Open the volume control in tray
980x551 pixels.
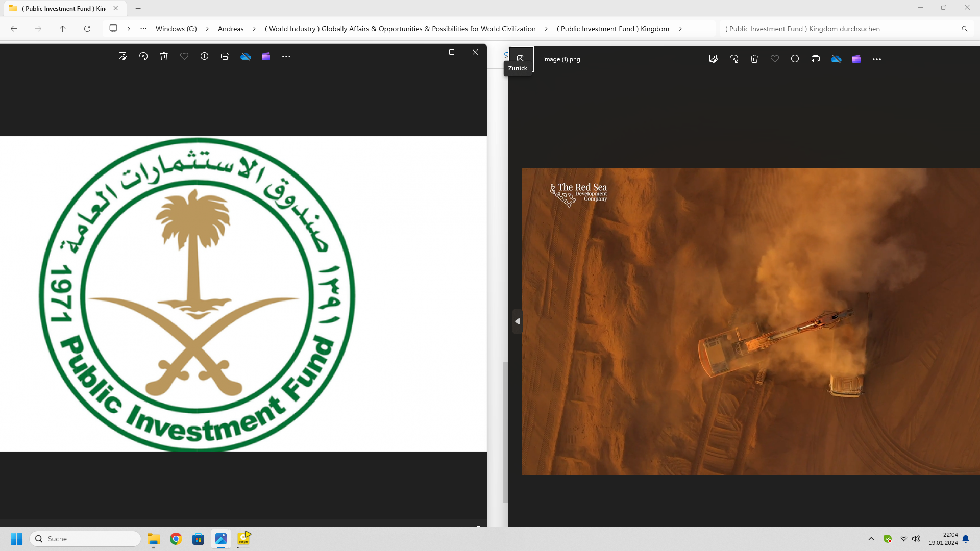click(916, 539)
